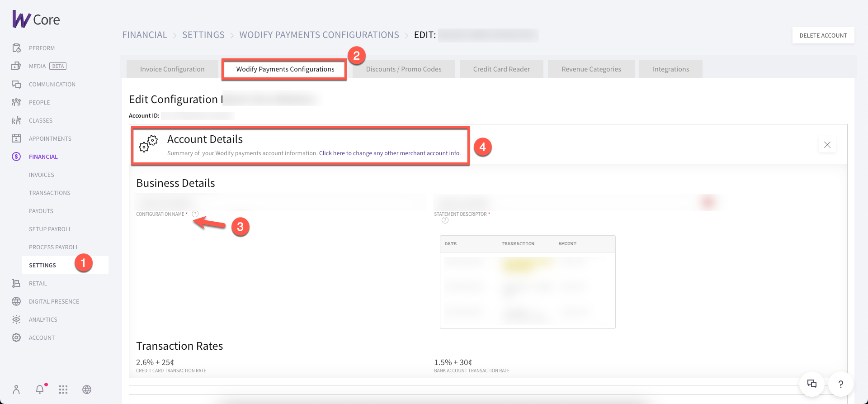Click the 'Business Details' heading
868x404 pixels.
[175, 183]
